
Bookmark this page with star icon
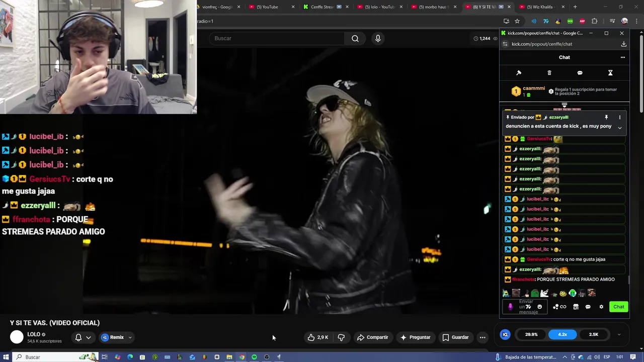coord(517,21)
